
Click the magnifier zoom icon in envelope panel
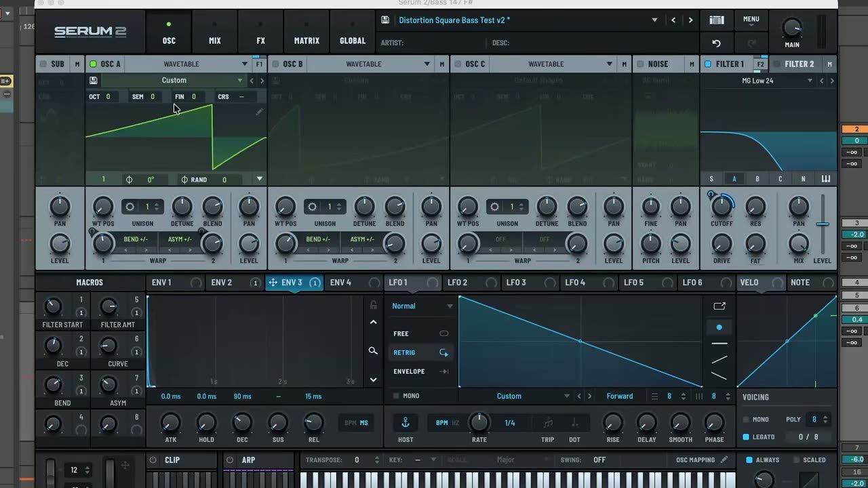[373, 350]
